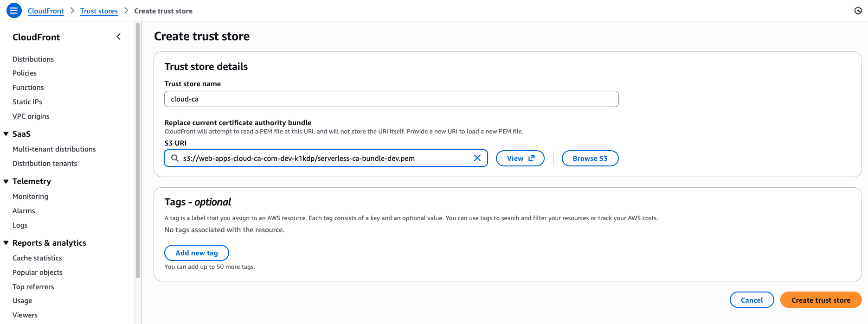Clear the S3 URI field
Screen dimensions: 868x324
coord(477,158)
